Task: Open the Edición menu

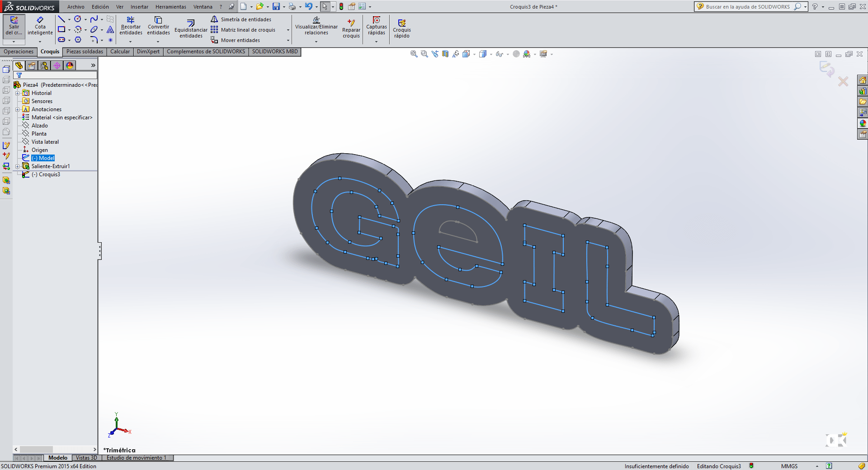Action: (x=100, y=7)
